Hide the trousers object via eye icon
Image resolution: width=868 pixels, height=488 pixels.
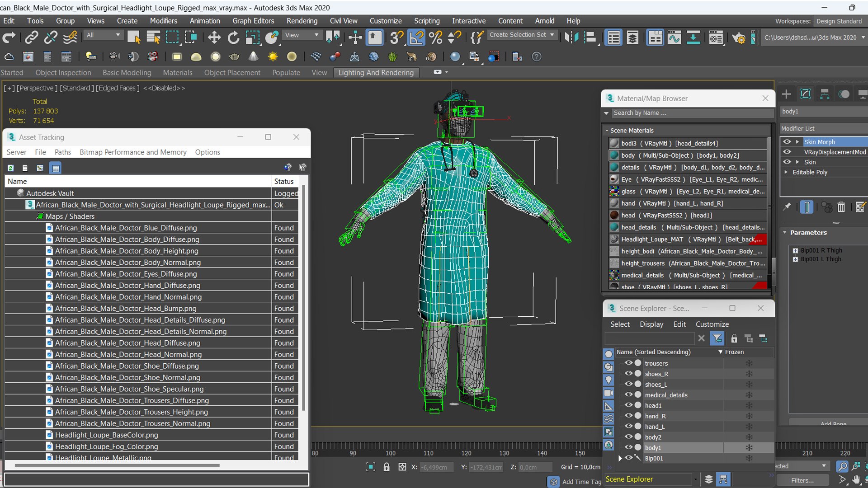[628, 363]
